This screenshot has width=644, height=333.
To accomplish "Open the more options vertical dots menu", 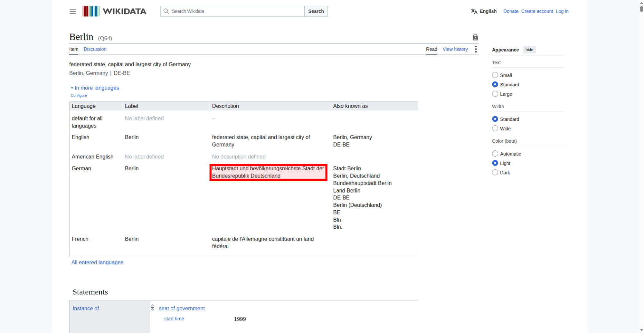I will pos(476,49).
